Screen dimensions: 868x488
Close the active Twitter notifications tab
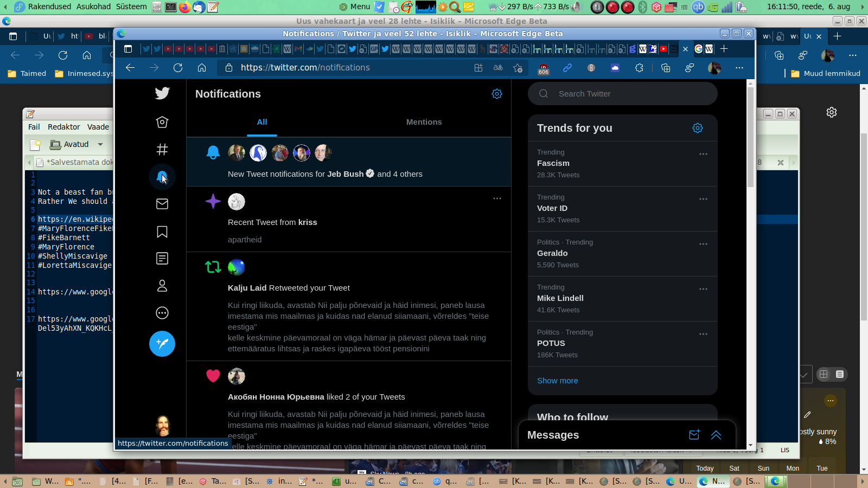tap(685, 49)
